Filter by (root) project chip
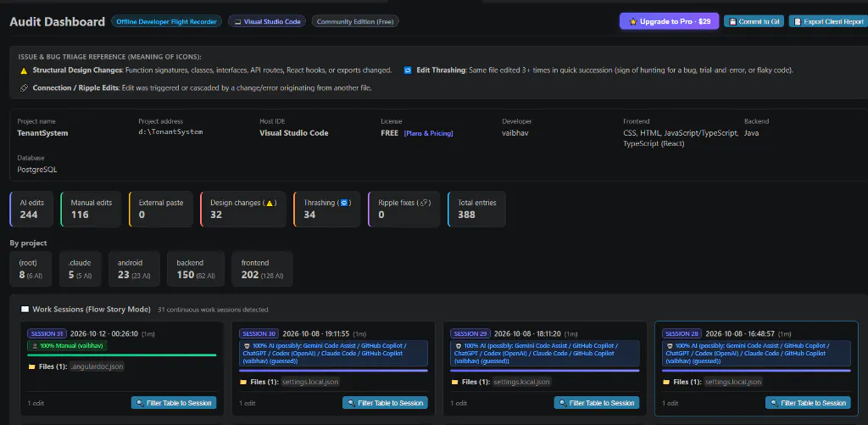The width and height of the screenshot is (868, 425). pyautogui.click(x=31, y=269)
